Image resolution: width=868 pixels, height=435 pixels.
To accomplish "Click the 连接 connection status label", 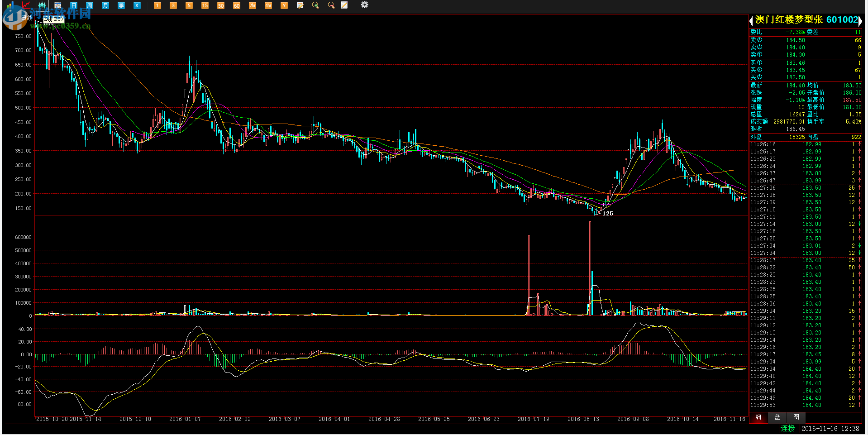I will (787, 428).
